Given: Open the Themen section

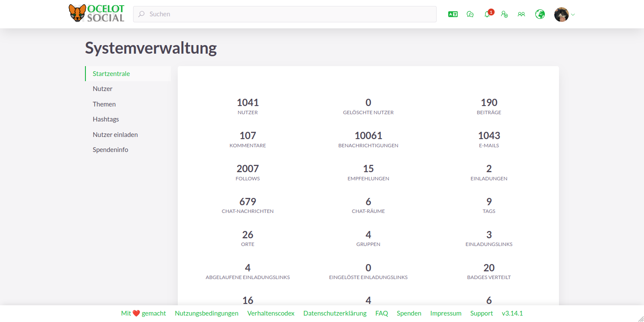Looking at the screenshot, I should tap(104, 104).
